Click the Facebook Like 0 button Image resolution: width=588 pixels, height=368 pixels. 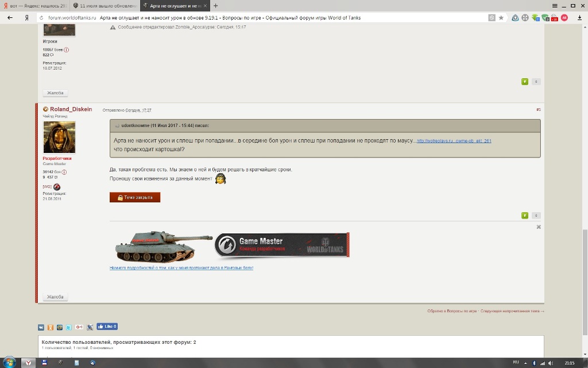click(107, 327)
